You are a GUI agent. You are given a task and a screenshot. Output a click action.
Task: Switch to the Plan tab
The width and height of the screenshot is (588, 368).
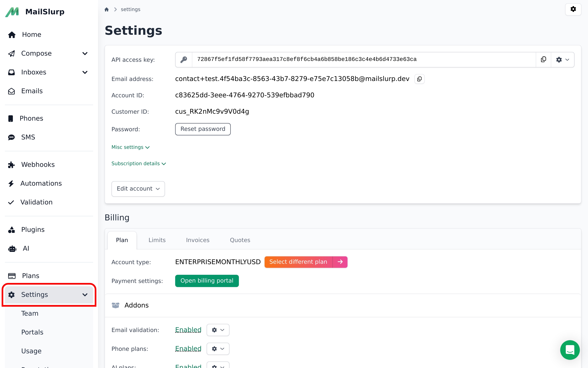coord(122,240)
